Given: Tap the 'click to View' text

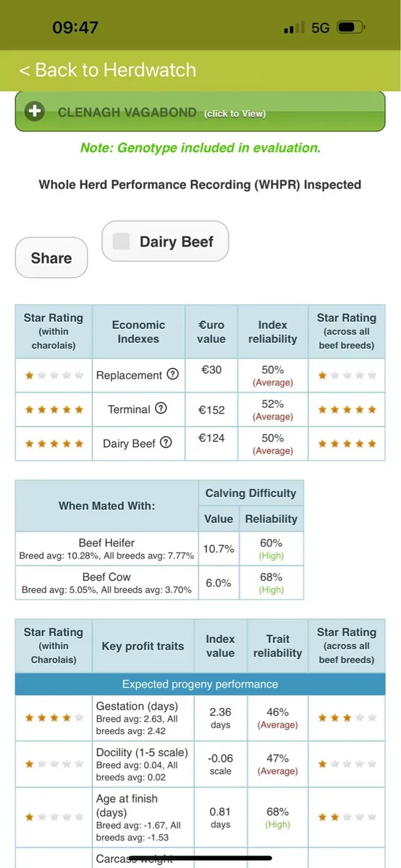Looking at the screenshot, I should click(235, 114).
